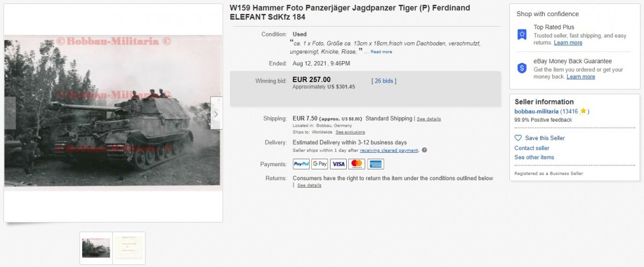644x267 pixels.
Task: Click the next image arrow on photo
Action: 216,113
